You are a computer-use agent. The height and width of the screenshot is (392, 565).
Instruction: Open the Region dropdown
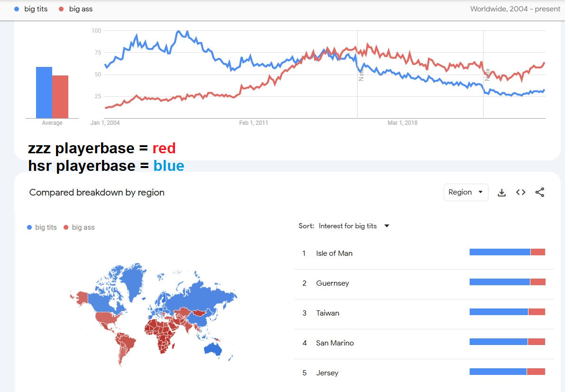click(x=465, y=192)
